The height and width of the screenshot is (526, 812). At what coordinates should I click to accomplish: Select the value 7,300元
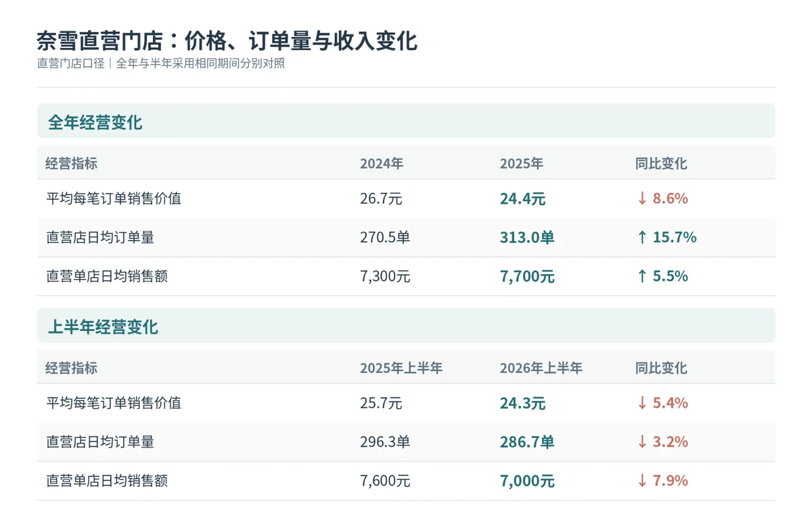(385, 276)
